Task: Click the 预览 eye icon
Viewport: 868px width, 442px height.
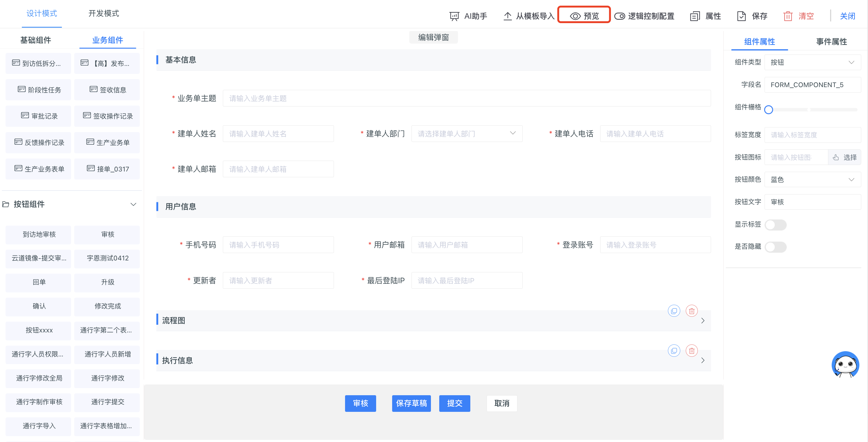Action: (x=575, y=16)
